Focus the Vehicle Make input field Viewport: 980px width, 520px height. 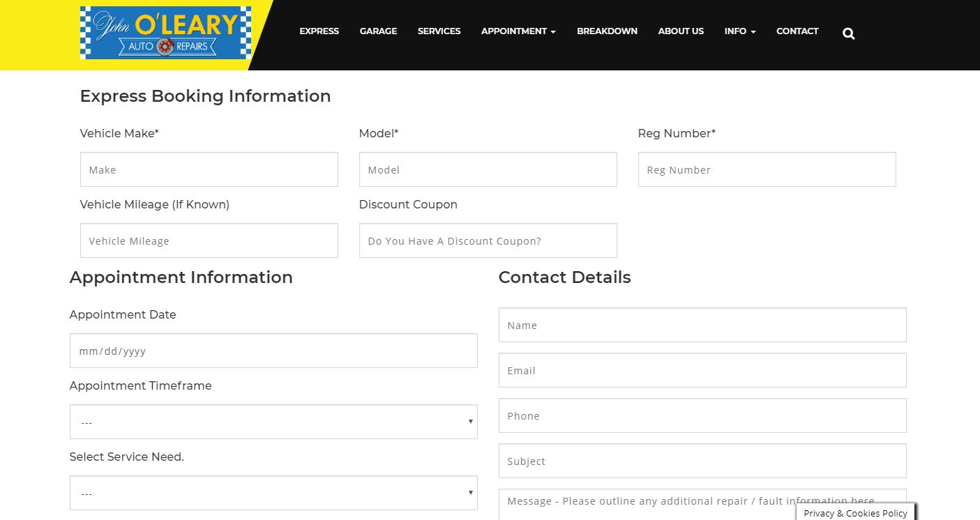tap(209, 169)
